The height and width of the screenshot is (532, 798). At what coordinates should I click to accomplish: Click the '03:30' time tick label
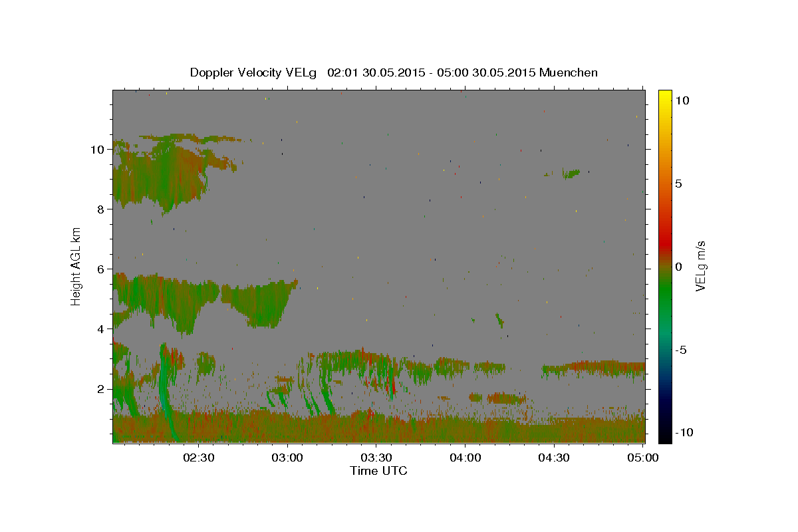point(376,458)
